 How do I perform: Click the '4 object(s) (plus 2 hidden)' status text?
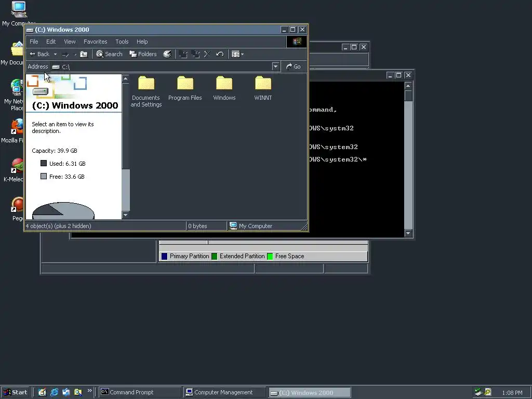[58, 226]
